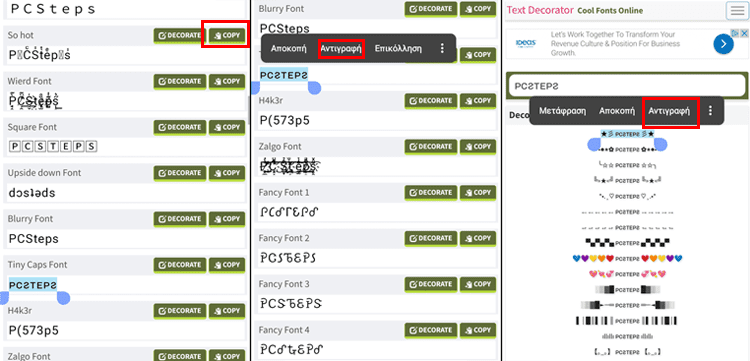This screenshot has height=361, width=750.
Task: Select the highlighted Tiny Caps PCSTEPS text in left panel
Action: tap(33, 285)
